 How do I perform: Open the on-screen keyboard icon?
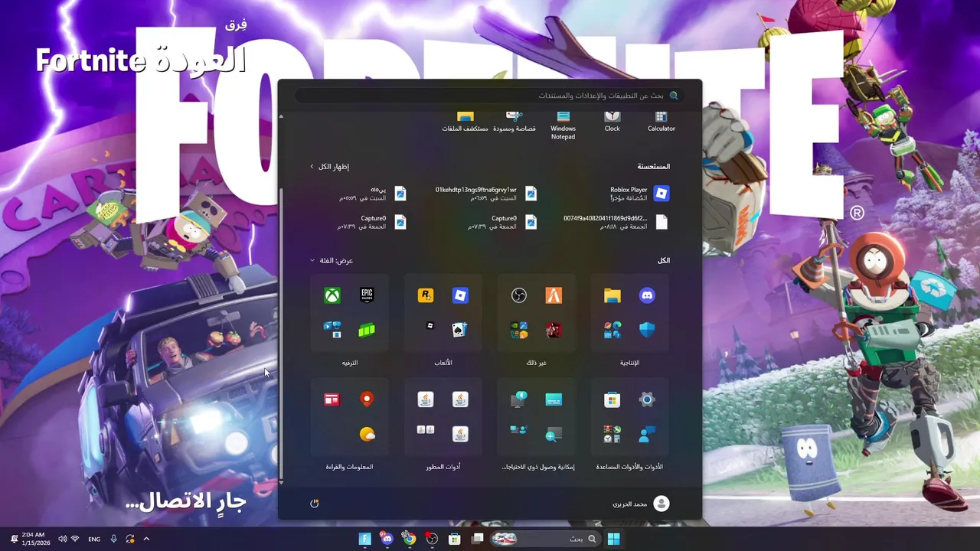click(x=554, y=399)
